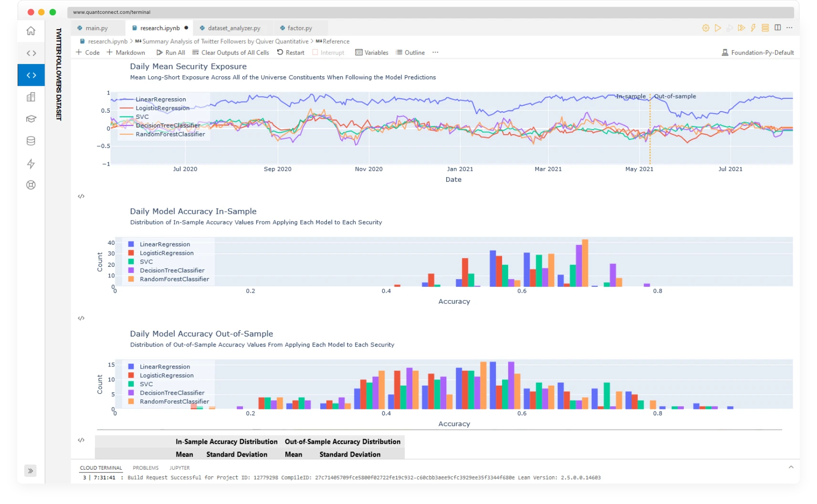The height and width of the screenshot is (504, 817).
Task: Click the split editor icon
Action: tap(777, 28)
